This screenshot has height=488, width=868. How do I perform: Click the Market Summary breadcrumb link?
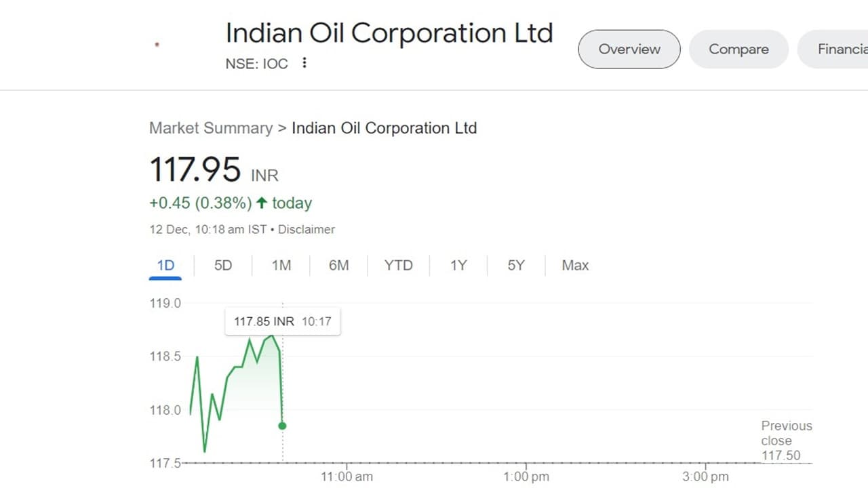click(x=210, y=128)
